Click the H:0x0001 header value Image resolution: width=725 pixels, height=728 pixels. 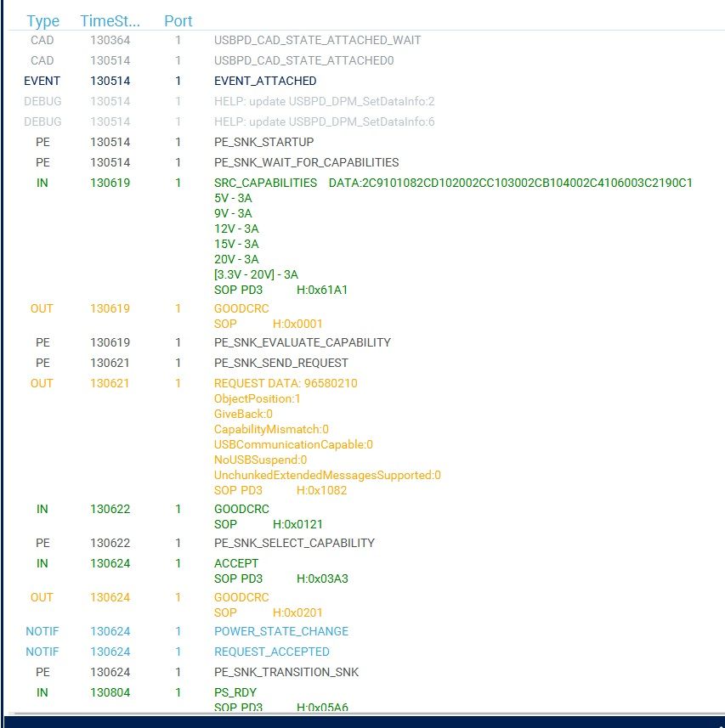[297, 324]
